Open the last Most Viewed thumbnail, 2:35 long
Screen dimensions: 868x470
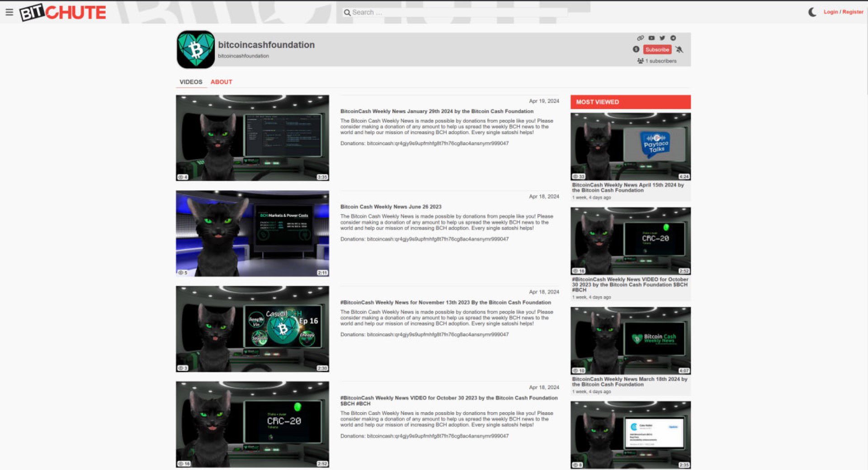click(x=631, y=435)
